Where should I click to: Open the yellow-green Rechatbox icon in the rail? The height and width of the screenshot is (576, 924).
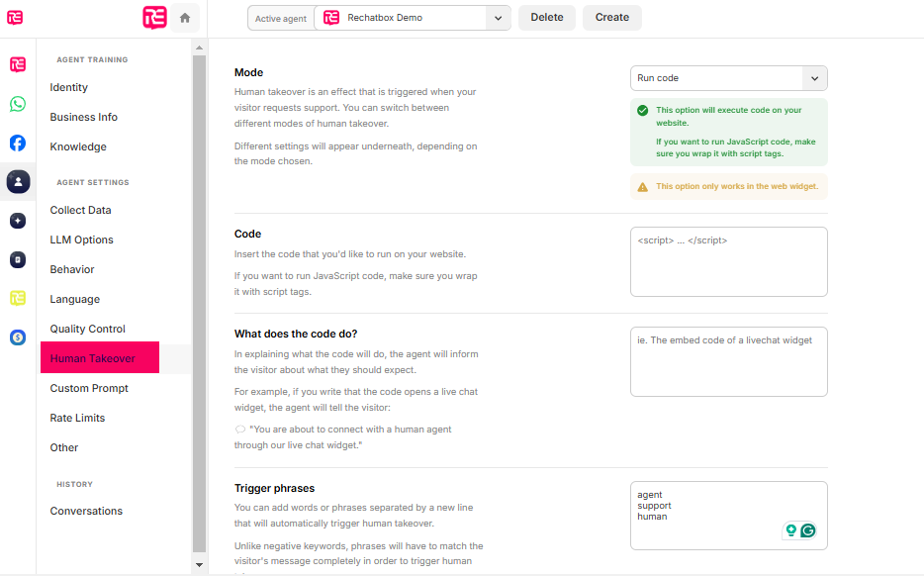tap(18, 298)
